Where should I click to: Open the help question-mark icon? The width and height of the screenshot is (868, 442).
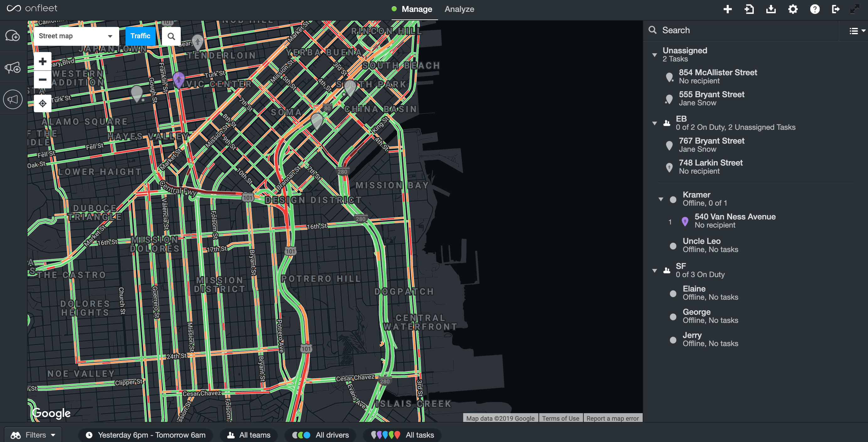pyautogui.click(x=815, y=9)
